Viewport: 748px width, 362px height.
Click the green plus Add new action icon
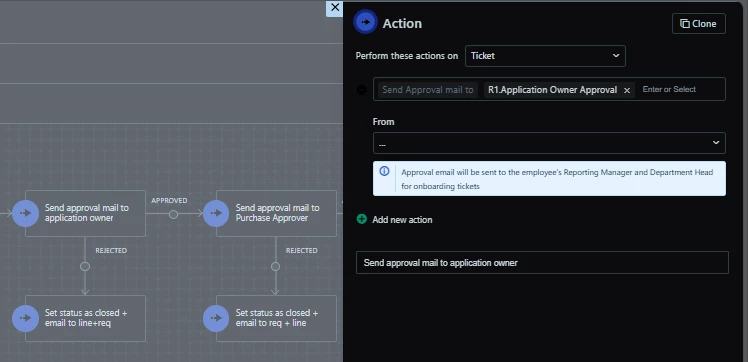pyautogui.click(x=362, y=219)
